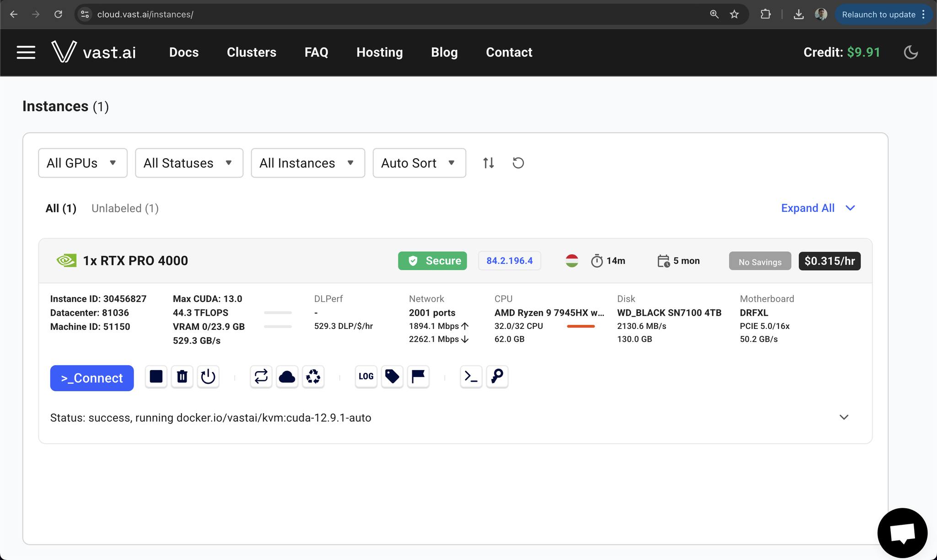Click the Datacenter: 81036 text

(x=90, y=313)
